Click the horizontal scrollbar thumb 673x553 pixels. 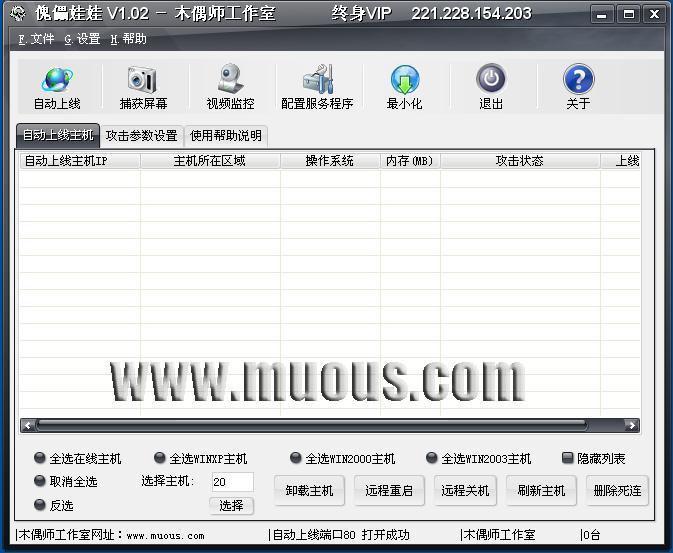pos(312,425)
